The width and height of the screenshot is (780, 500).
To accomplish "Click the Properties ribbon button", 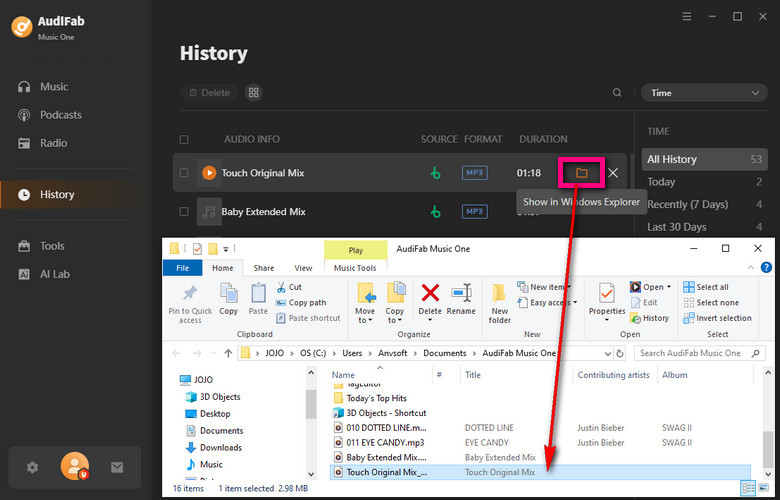I will pos(607,303).
